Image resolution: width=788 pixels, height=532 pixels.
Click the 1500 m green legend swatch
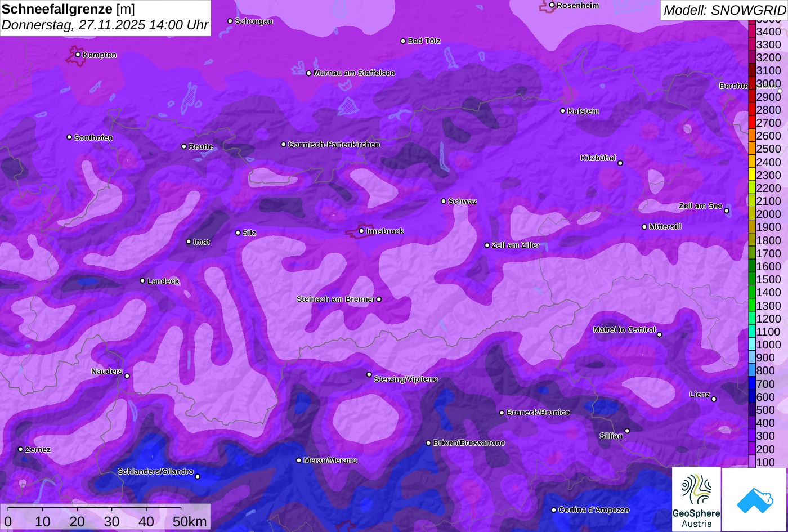pyautogui.click(x=751, y=279)
